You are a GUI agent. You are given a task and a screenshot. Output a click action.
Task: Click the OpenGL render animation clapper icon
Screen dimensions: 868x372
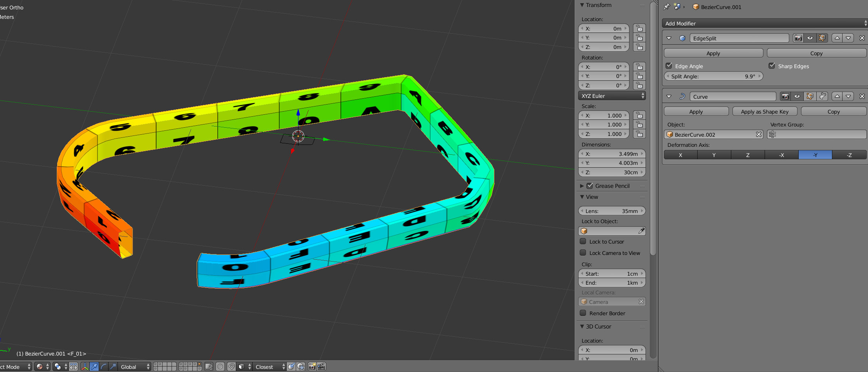tap(322, 367)
